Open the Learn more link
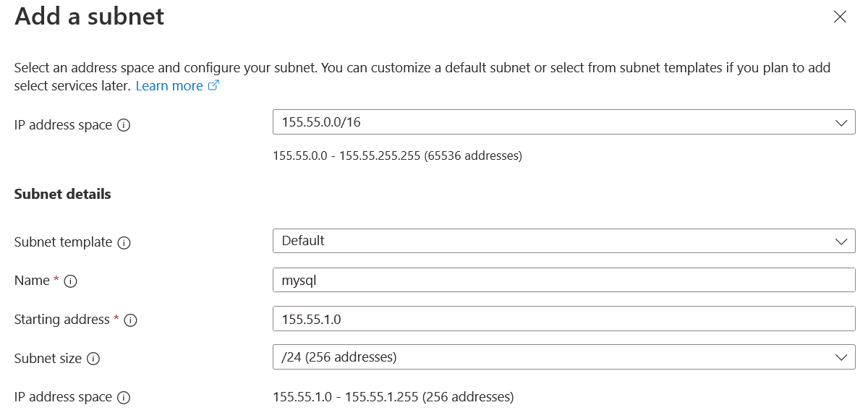The height and width of the screenshot is (418, 868). (x=169, y=86)
